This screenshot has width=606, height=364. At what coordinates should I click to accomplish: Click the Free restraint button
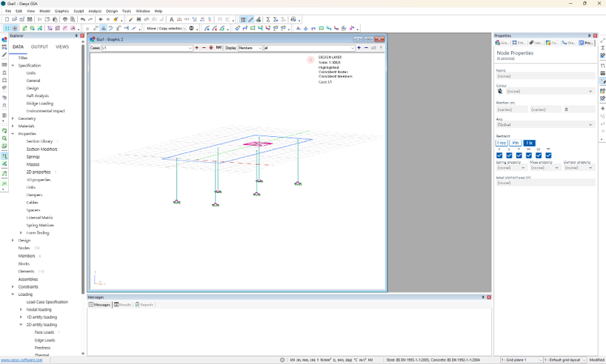click(x=502, y=143)
